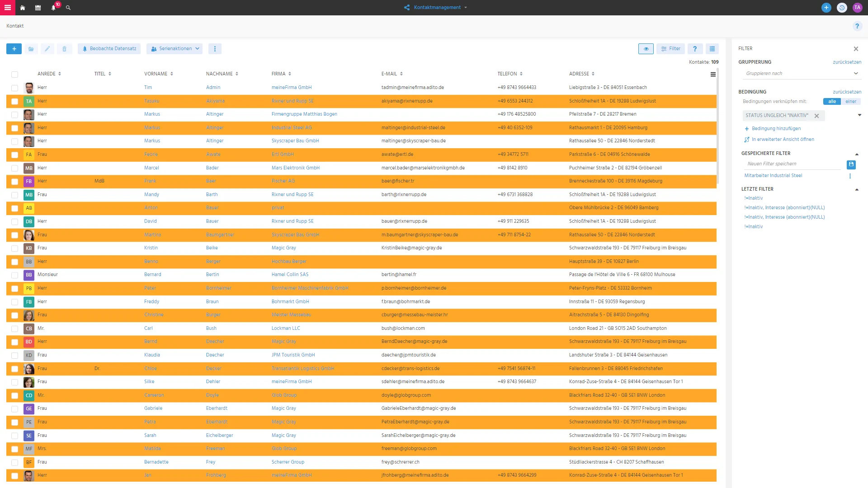Open contact link Gabriele in Vorname column
The height and width of the screenshot is (488, 868).
click(153, 408)
